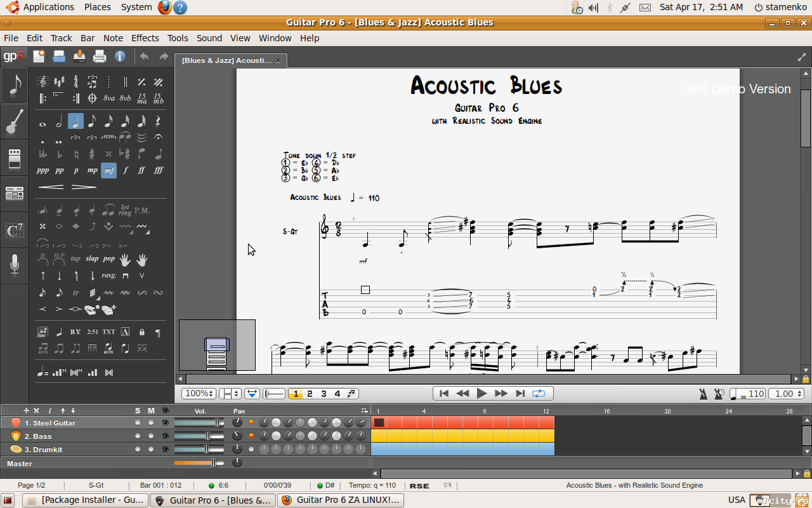The height and width of the screenshot is (508, 812).
Task: Select the clef tool in the edition palette
Action: 43,82
